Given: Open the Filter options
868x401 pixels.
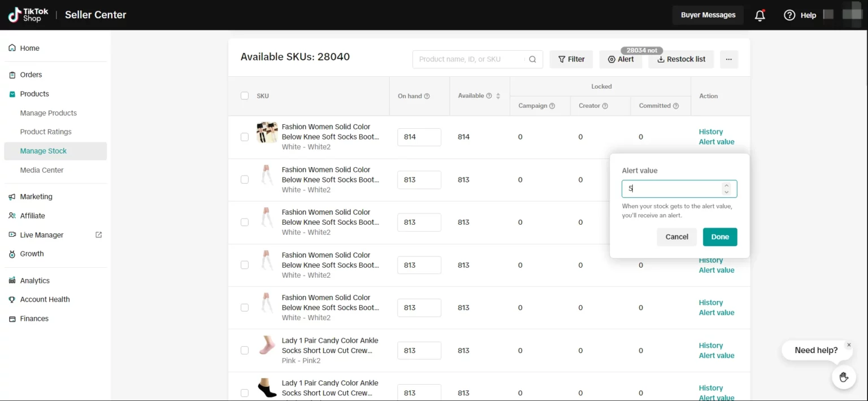Looking at the screenshot, I should [571, 59].
